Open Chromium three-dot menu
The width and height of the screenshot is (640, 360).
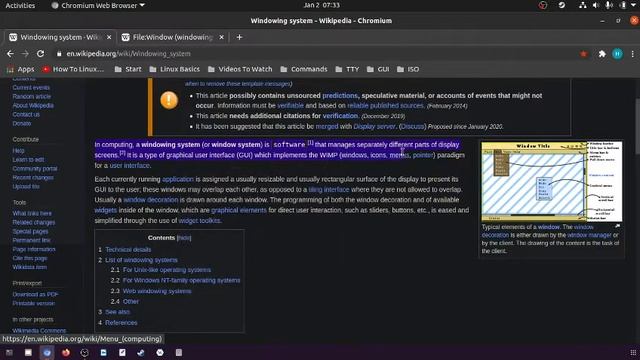[632, 53]
